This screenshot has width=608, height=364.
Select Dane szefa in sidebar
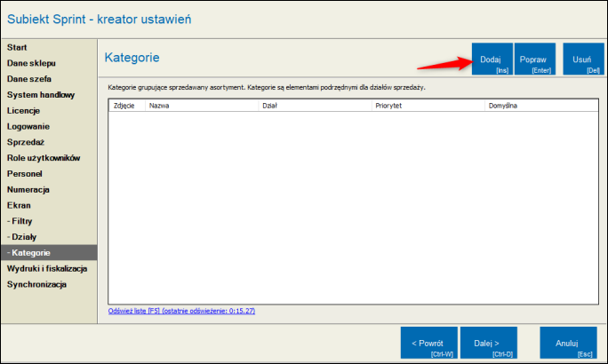coord(49,79)
